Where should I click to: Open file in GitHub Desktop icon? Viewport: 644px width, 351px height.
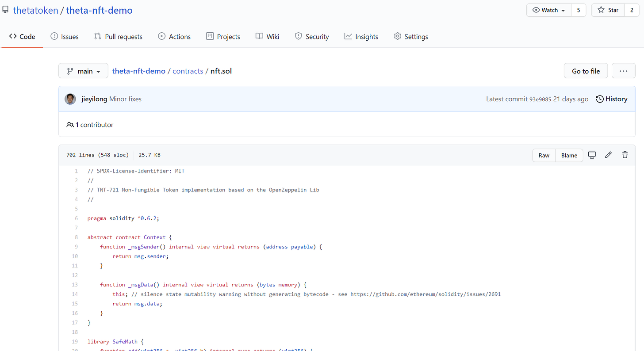pos(592,155)
